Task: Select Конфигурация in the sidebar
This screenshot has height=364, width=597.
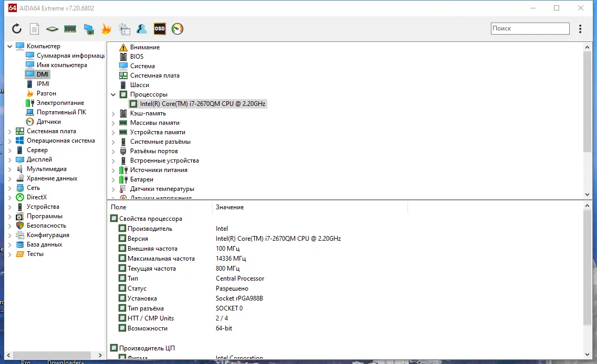Action: pyautogui.click(x=48, y=235)
